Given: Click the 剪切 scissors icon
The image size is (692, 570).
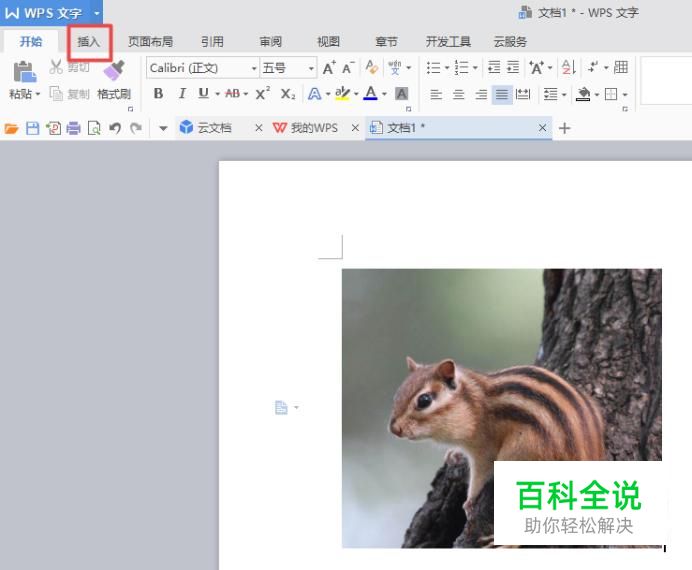Looking at the screenshot, I should pyautogui.click(x=56, y=67).
